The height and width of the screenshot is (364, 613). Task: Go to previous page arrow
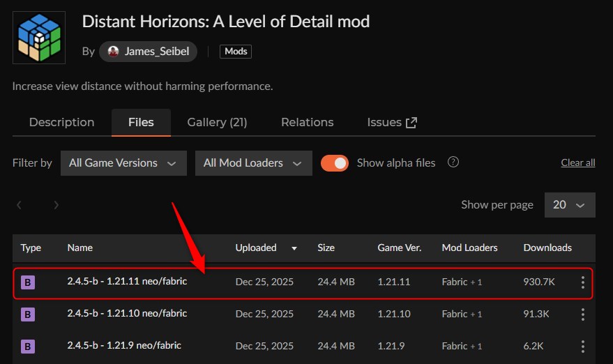pos(19,205)
